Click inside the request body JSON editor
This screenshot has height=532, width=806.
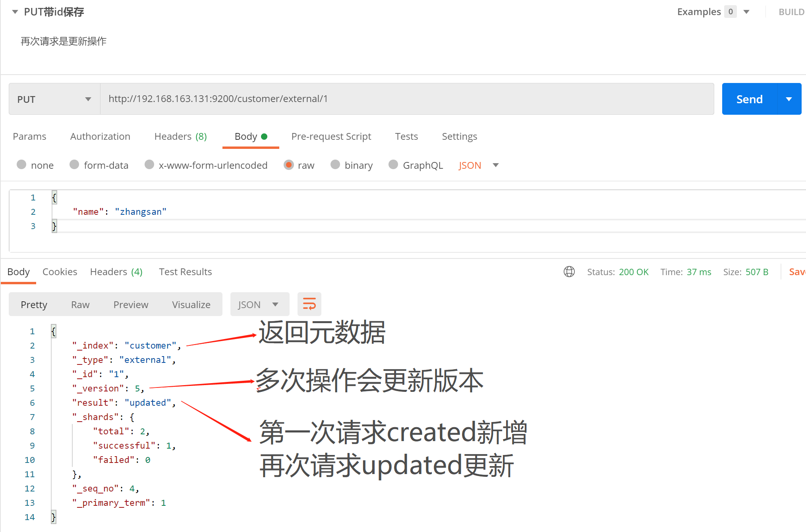pyautogui.click(x=408, y=221)
